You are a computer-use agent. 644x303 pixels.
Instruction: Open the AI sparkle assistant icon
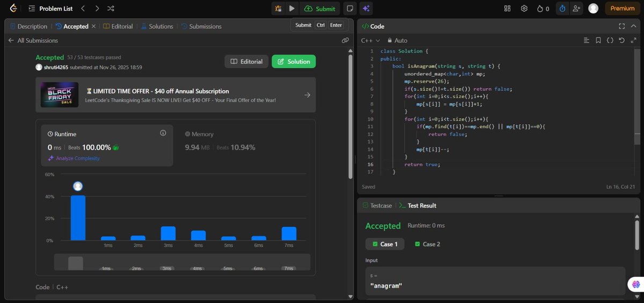click(x=366, y=9)
